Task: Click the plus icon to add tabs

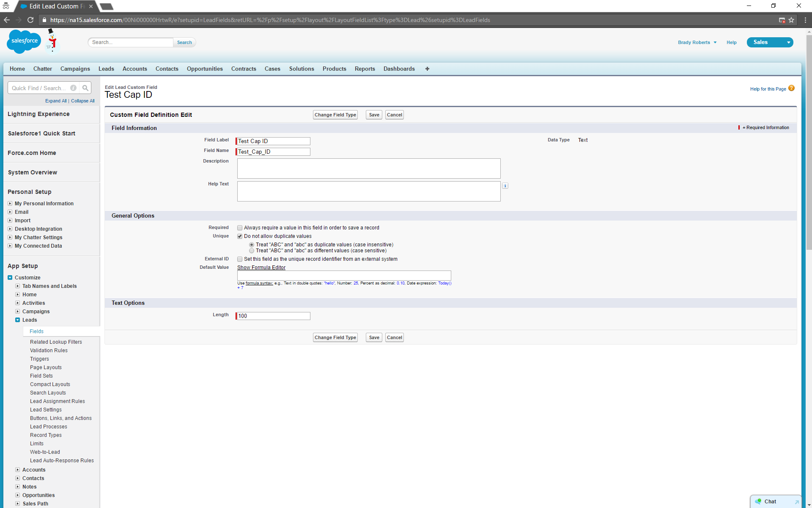Action: pos(427,69)
